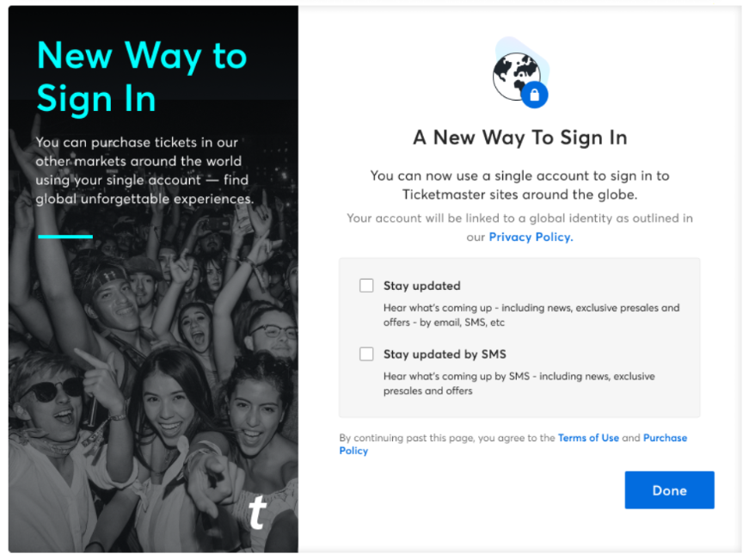Screen dimensions: 749x560
Task: Click the globe with lock icon
Action: click(520, 72)
